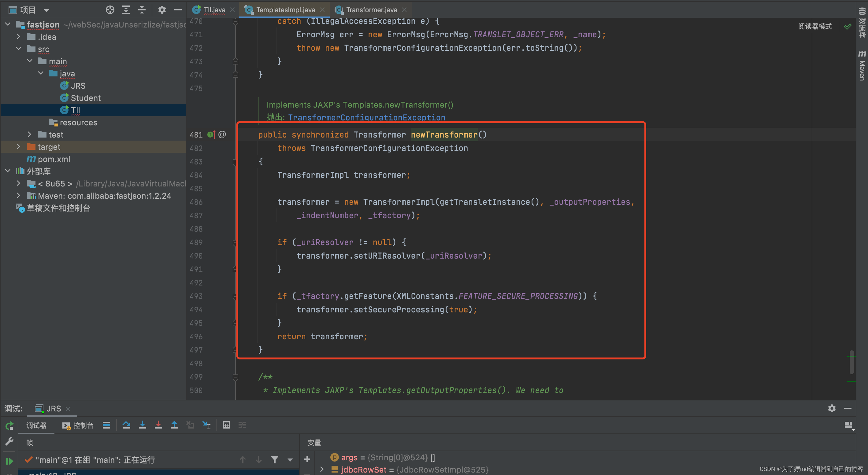Switch to the Console tab

78,425
